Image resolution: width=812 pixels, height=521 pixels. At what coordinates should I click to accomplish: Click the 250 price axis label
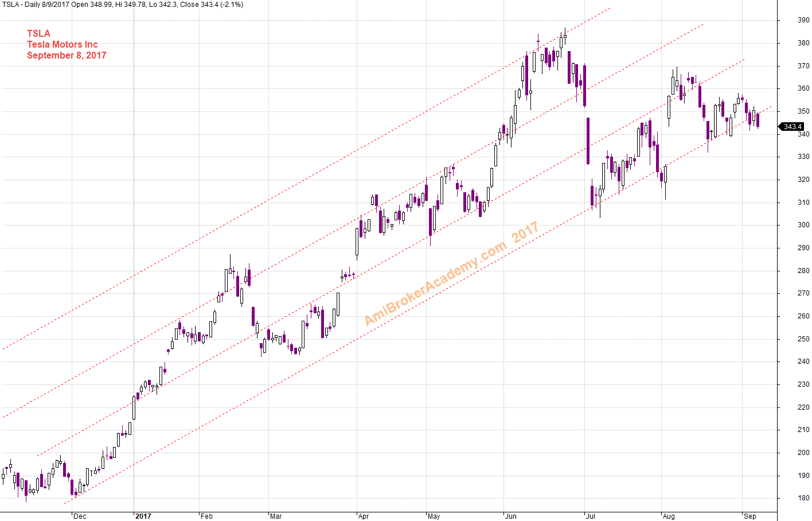[x=803, y=339]
